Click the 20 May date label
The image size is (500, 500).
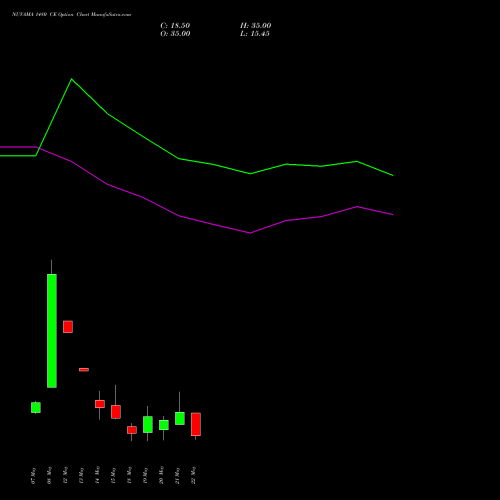(x=161, y=475)
